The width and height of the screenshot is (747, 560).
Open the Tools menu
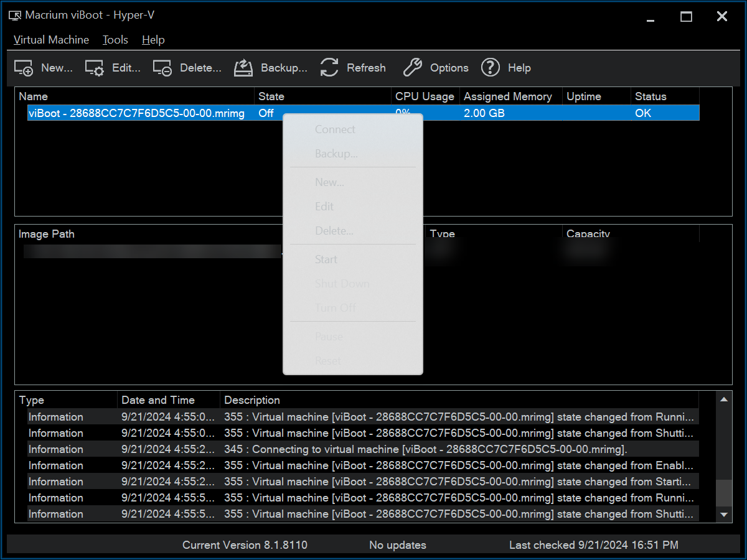point(115,40)
